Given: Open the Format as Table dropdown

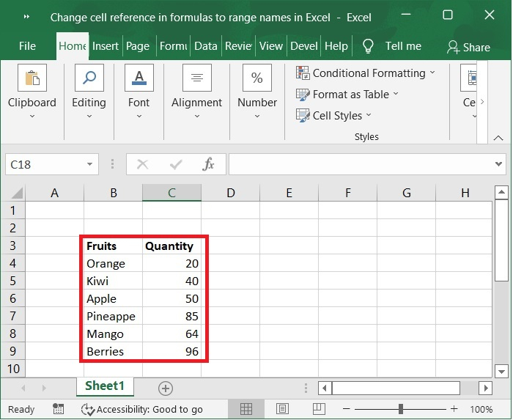Looking at the screenshot, I should click(x=347, y=95).
